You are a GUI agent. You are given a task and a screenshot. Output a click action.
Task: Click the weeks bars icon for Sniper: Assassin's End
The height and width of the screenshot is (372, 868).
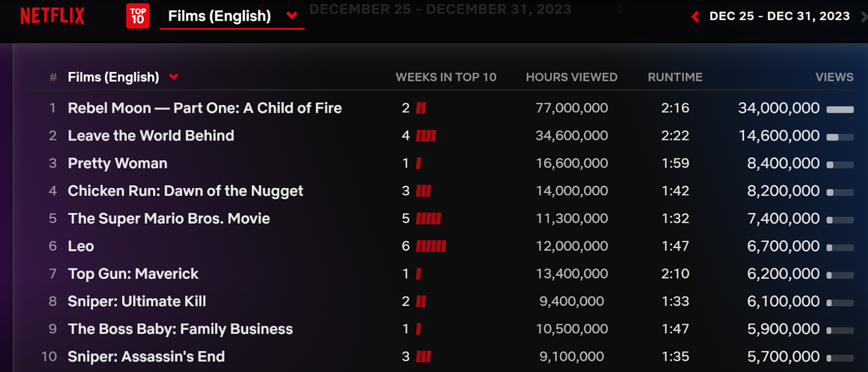pyautogui.click(x=424, y=357)
